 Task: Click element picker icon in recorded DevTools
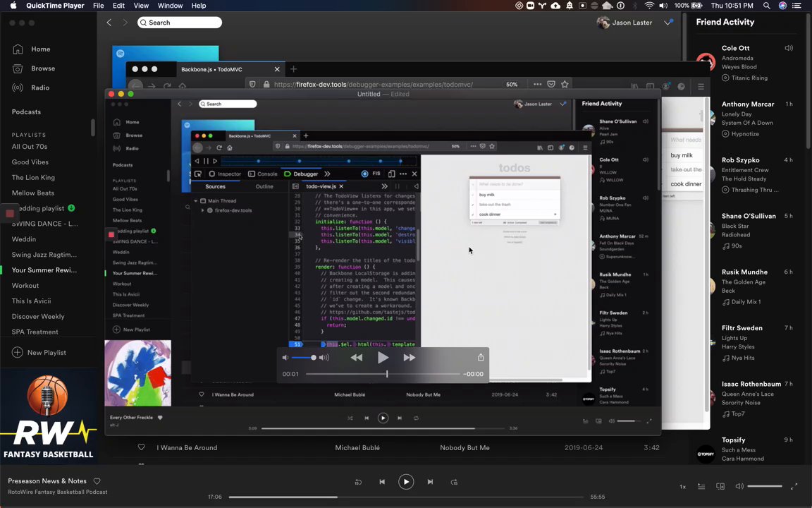198,174
